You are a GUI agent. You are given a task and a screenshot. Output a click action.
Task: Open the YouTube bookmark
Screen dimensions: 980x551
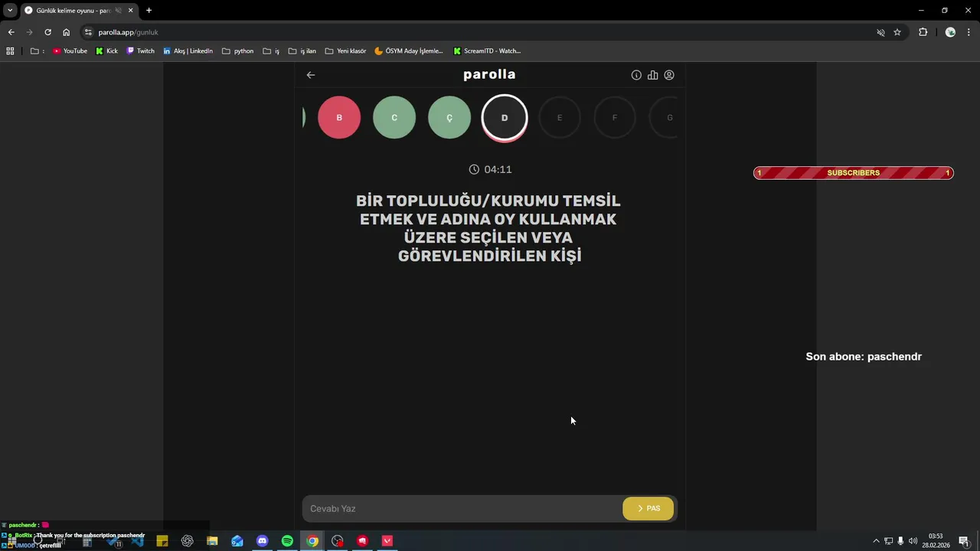[x=70, y=51]
